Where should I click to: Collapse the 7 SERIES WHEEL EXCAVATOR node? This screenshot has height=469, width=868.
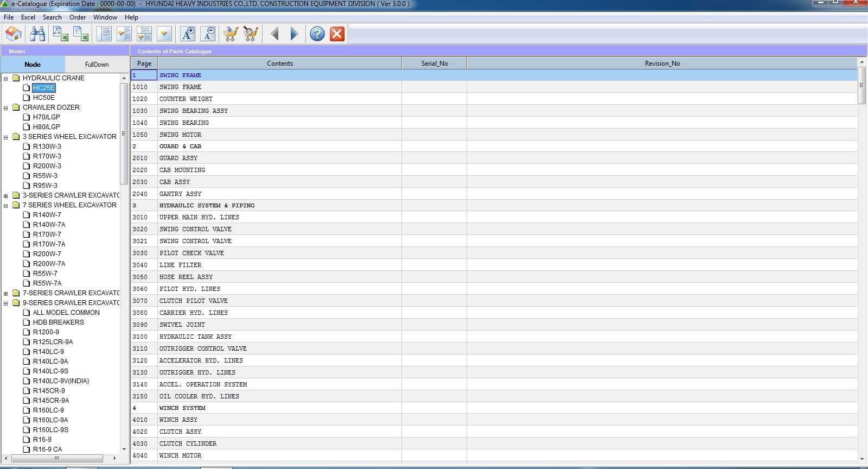[x=6, y=205]
